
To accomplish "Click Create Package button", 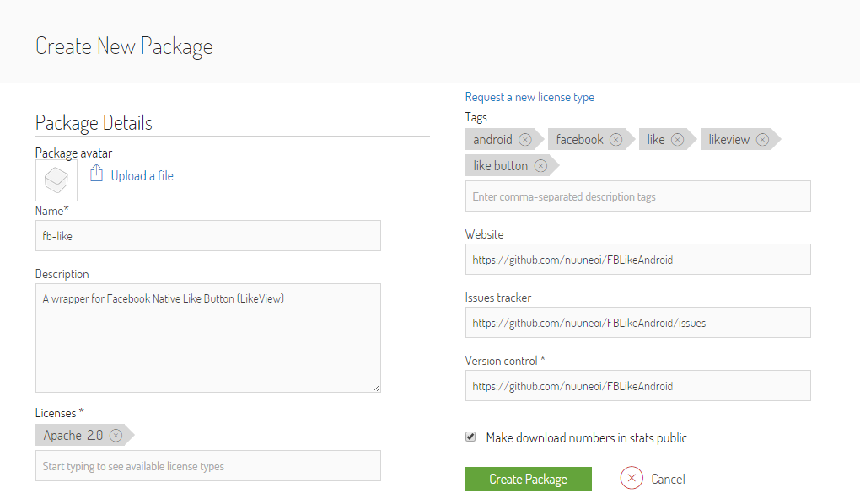I will tap(528, 479).
